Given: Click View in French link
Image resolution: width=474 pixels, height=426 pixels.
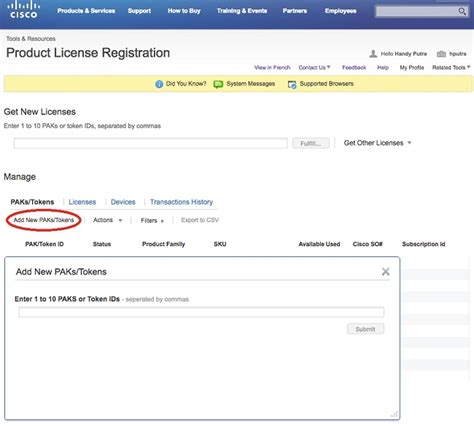Looking at the screenshot, I should pyautogui.click(x=272, y=67).
